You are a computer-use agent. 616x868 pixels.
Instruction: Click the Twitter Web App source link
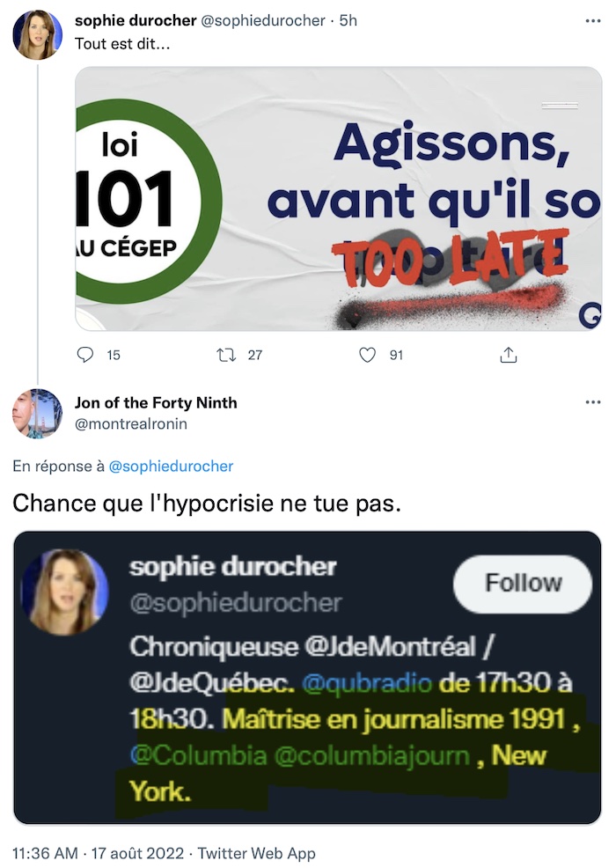pyautogui.click(x=256, y=853)
